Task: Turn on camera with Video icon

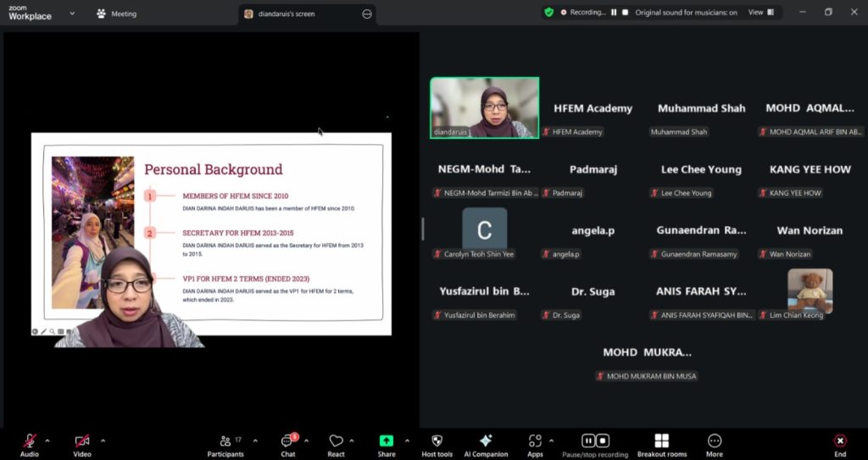Action: pyautogui.click(x=81, y=441)
